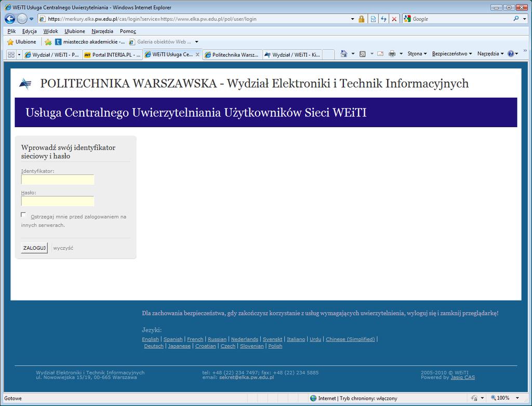
Task: Open the Widok menu
Action: (x=50, y=31)
